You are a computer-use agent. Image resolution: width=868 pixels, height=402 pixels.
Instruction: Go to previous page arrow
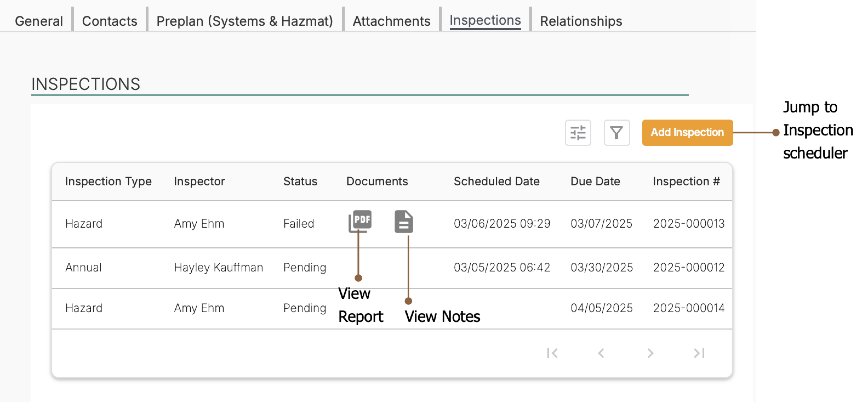pyautogui.click(x=601, y=353)
